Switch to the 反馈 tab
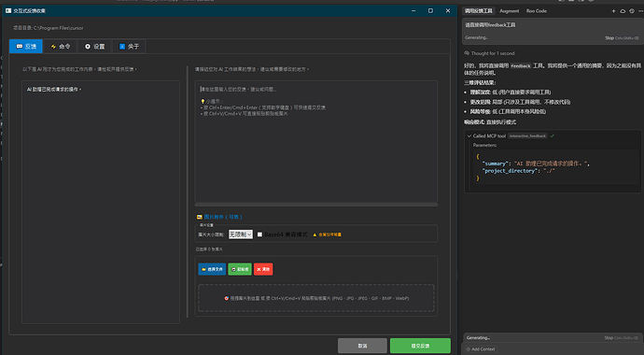Viewport: 644px width, 355px height. coord(26,47)
